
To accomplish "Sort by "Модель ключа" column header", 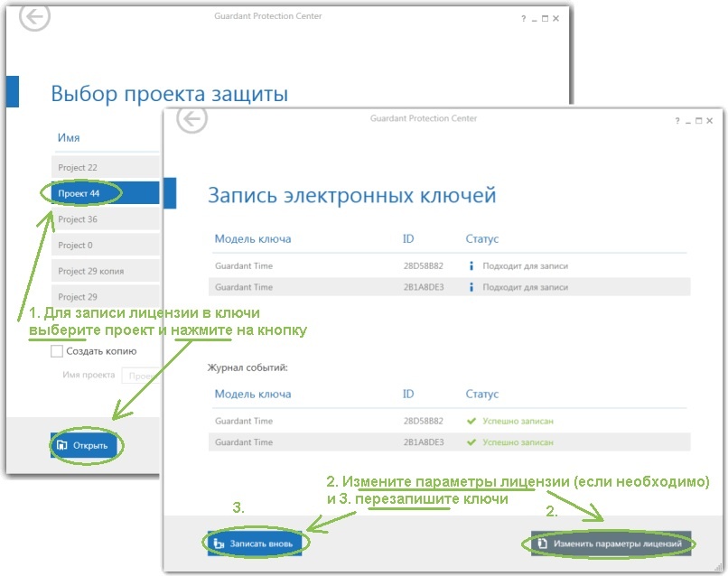I will click(x=253, y=239).
